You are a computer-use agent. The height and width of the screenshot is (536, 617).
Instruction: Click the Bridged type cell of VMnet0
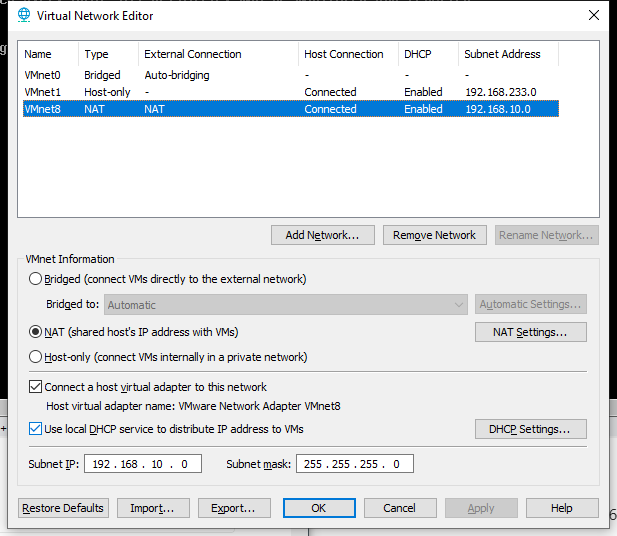coord(102,75)
